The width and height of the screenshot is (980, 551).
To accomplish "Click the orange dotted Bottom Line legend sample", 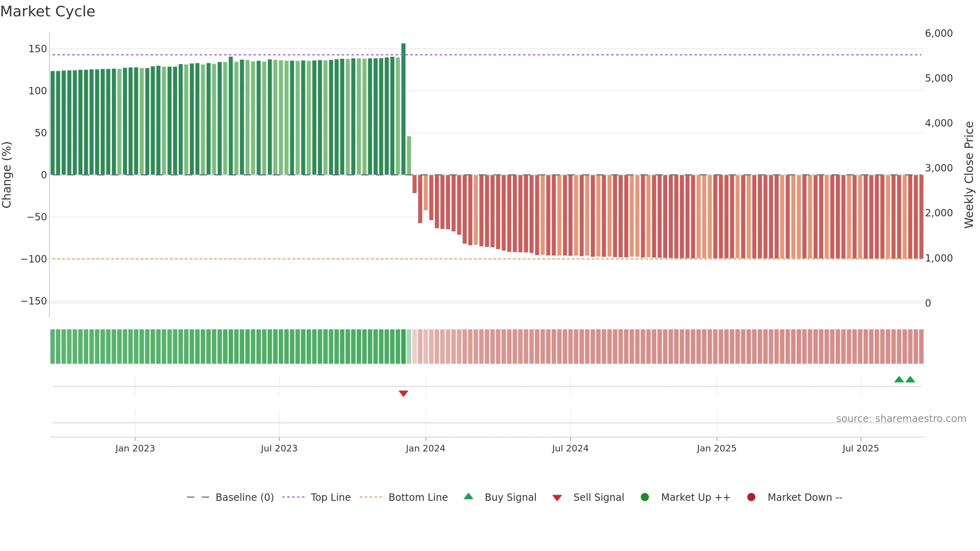I will [371, 497].
